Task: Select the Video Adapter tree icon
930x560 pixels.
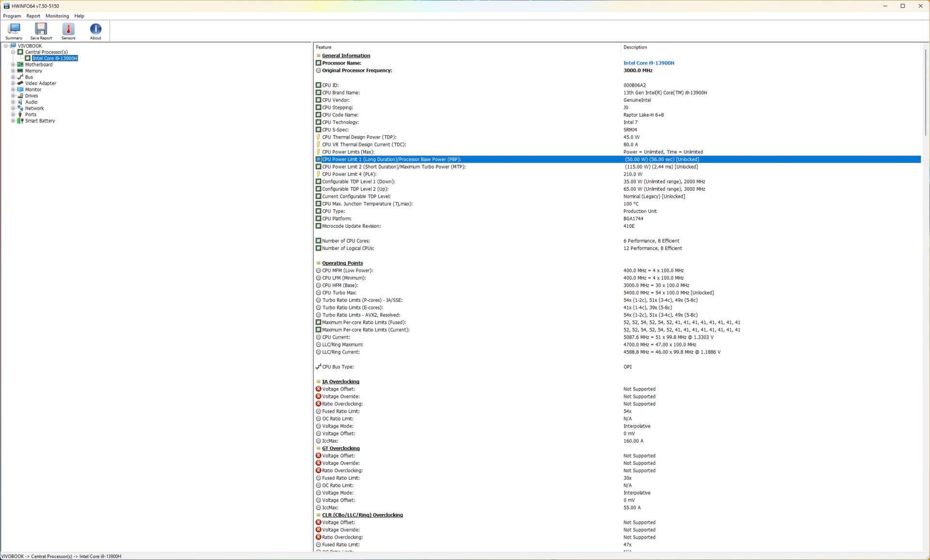Action: [20, 83]
